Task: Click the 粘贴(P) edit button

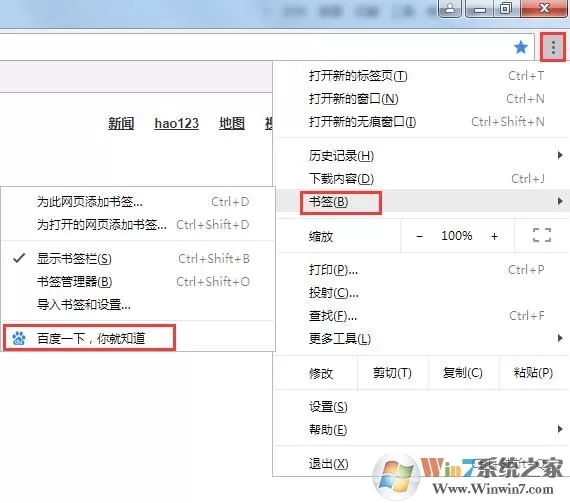Action: tap(533, 373)
